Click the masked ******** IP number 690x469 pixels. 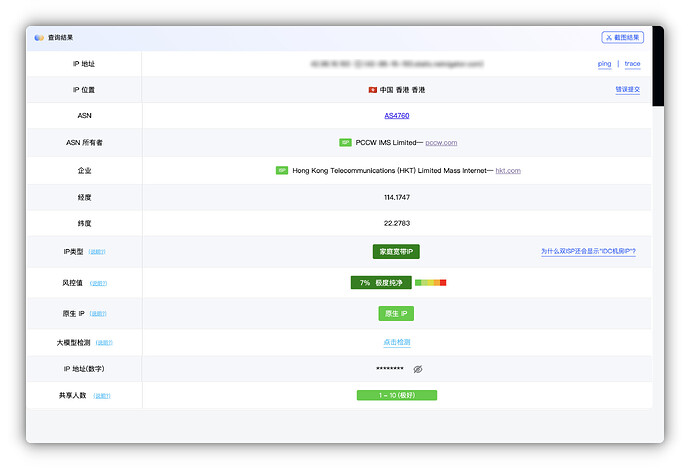pos(389,369)
